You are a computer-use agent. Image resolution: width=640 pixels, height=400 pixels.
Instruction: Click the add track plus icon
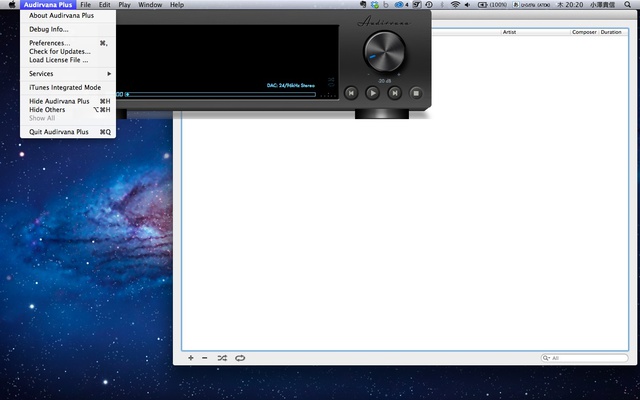pos(191,357)
